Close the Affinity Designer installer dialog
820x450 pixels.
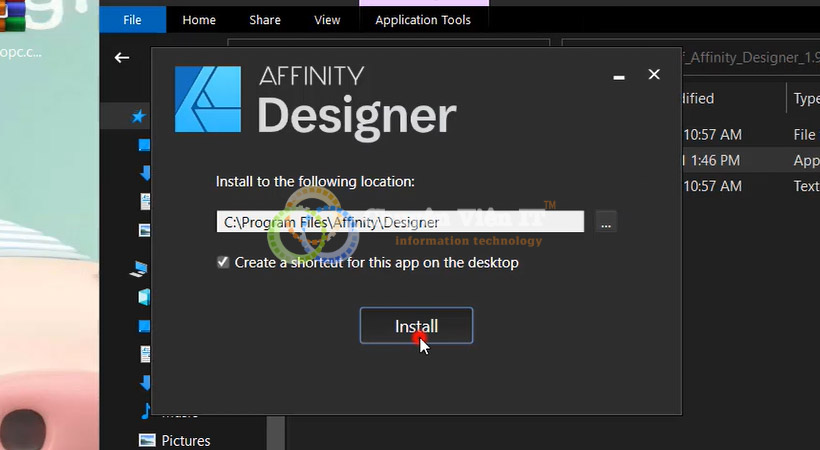click(654, 74)
